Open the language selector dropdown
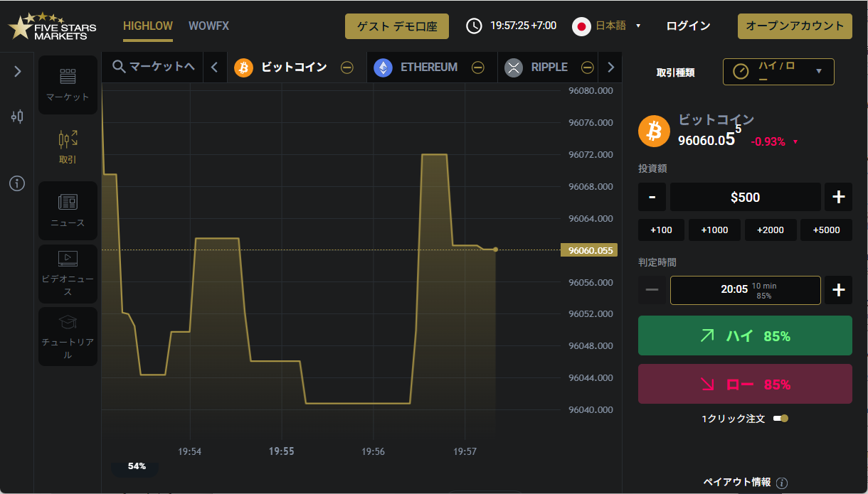This screenshot has height=494, width=868. pyautogui.click(x=607, y=26)
